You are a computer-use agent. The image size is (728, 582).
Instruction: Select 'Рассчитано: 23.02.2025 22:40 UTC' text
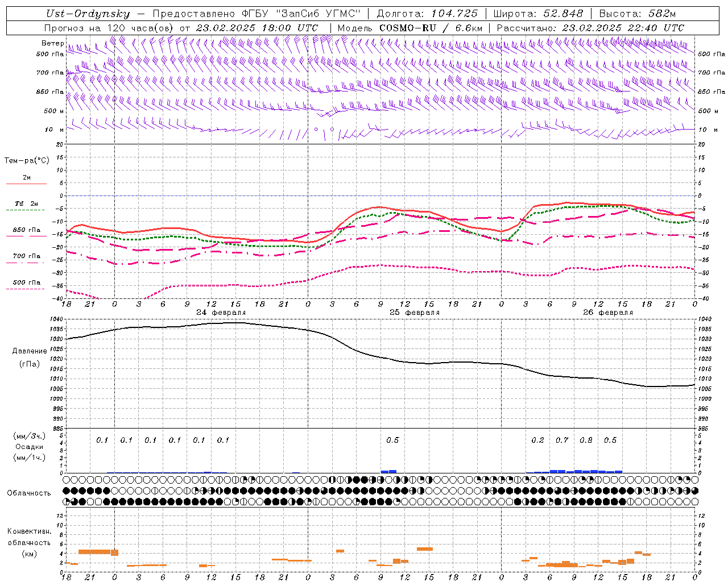pos(590,28)
